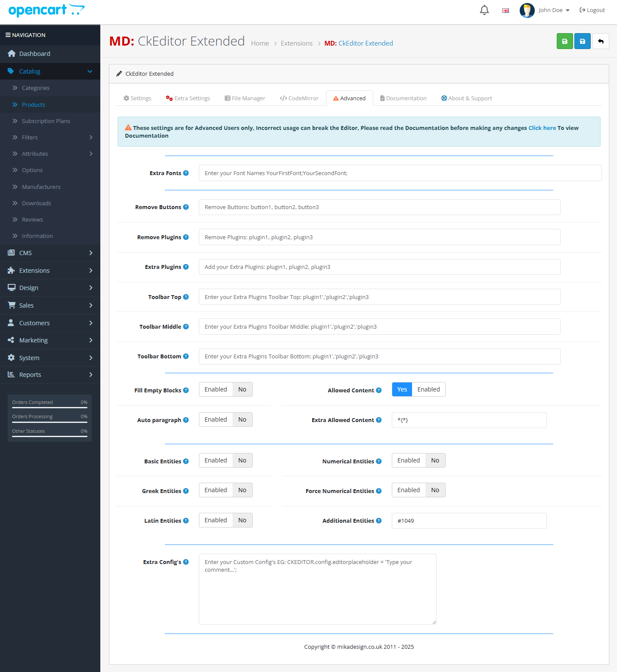Viewport: 617px width, 672px height.
Task: Click the Numerical Entities help icon
Action: (x=379, y=461)
